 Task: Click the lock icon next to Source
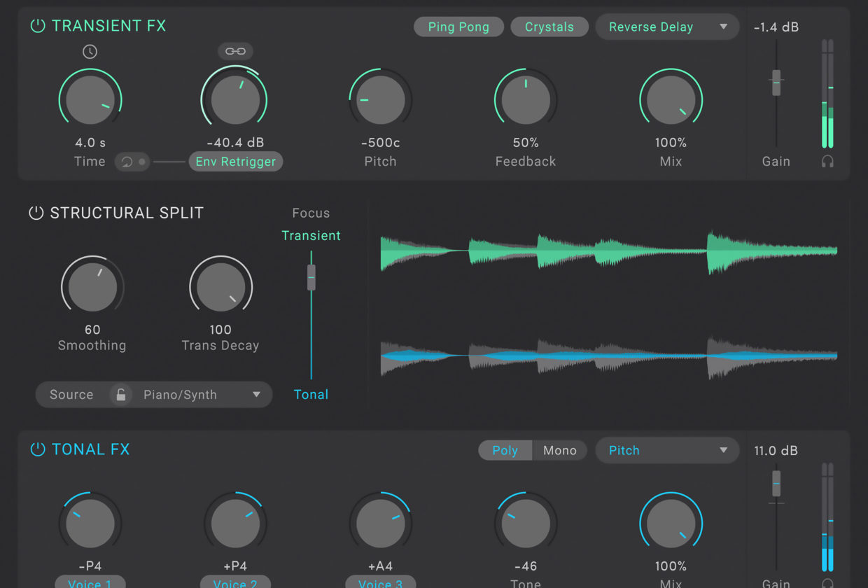(x=121, y=395)
